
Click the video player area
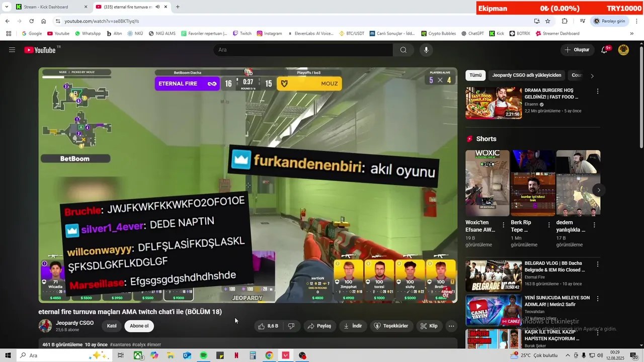[248, 185]
